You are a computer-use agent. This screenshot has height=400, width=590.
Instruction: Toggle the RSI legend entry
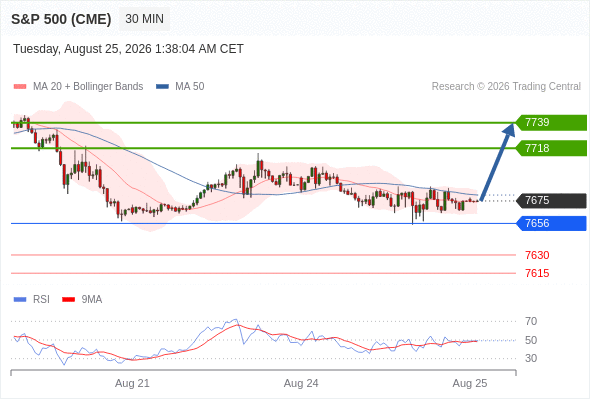pos(32,300)
